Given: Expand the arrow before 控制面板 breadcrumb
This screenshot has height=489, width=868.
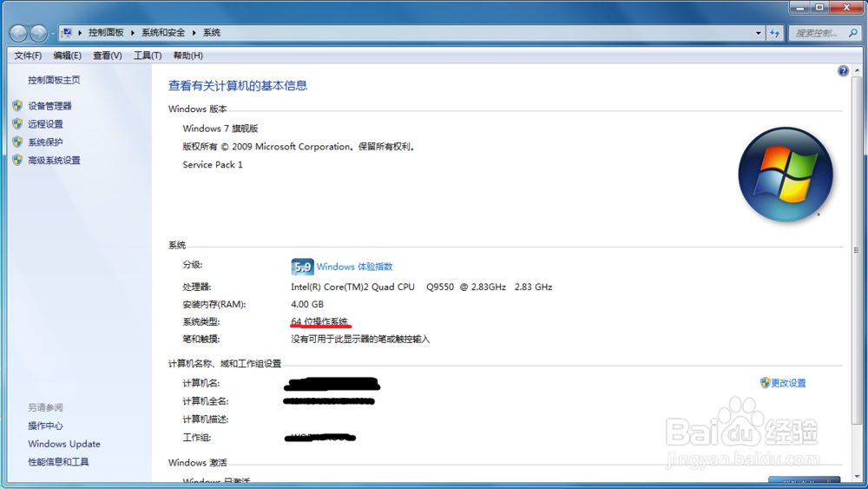Looking at the screenshot, I should point(80,33).
